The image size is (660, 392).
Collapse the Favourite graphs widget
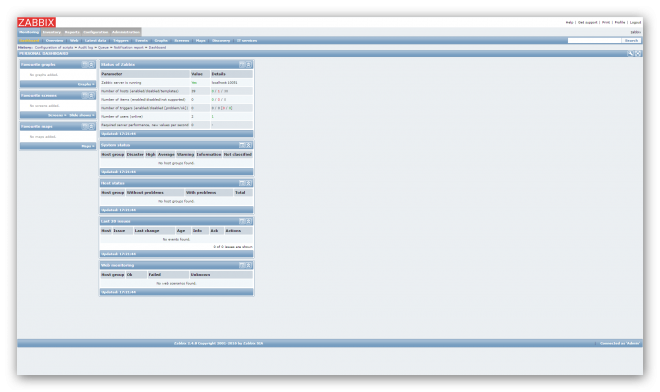tap(91, 64)
